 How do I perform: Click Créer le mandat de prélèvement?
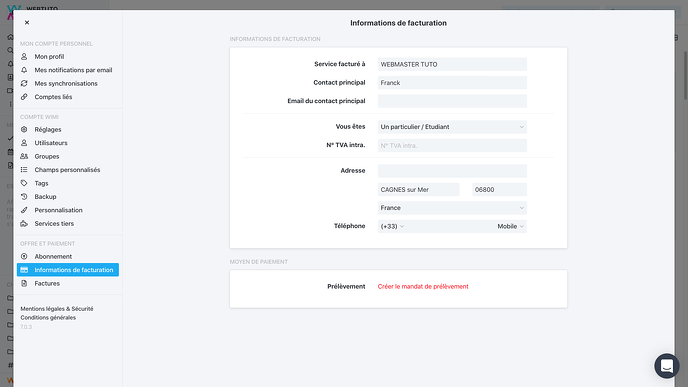423,287
